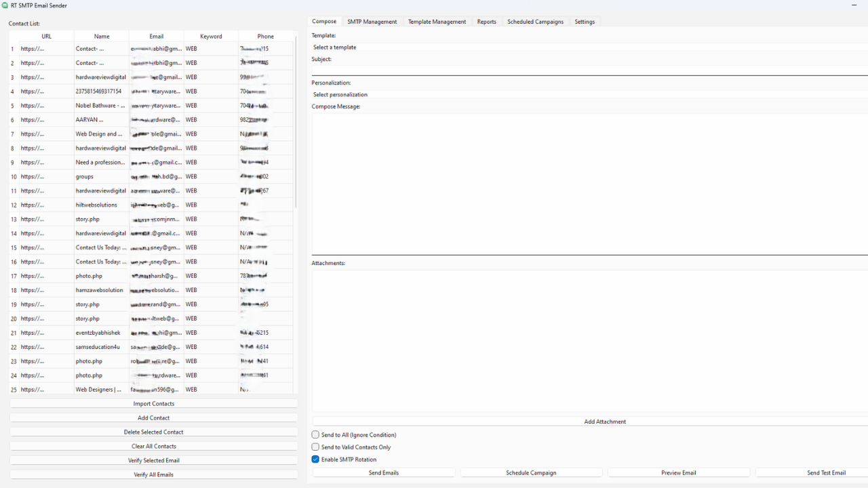Screen dimensions: 868x488
Task: Enable the Send to All (Ignore Condition) option
Action: [315, 434]
